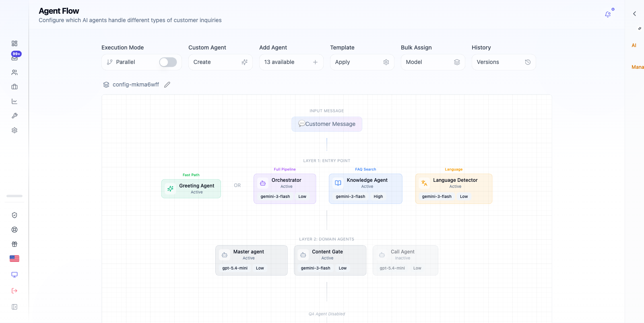This screenshot has width=644, height=323.
Task: Open the wrench tools icon in sidebar
Action: [14, 116]
